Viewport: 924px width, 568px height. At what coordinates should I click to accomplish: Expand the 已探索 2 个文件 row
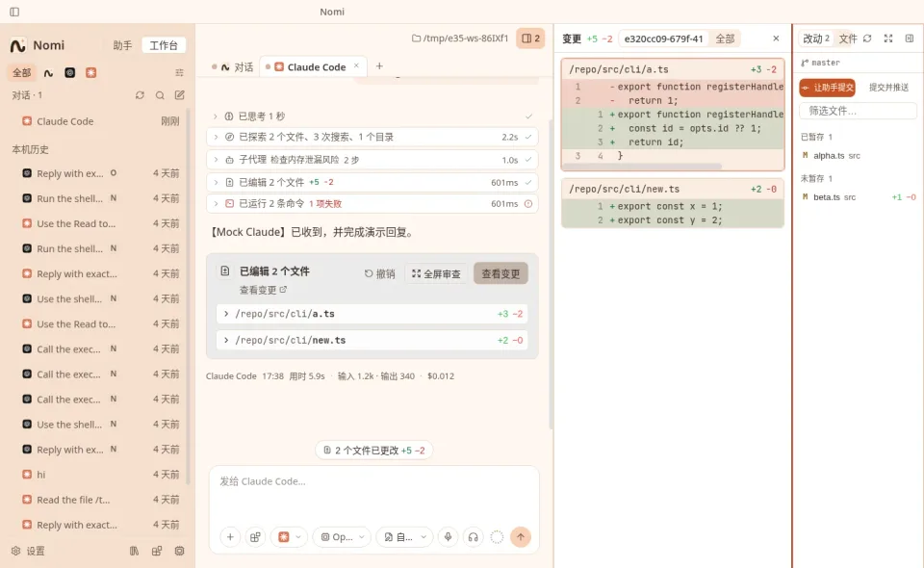(x=372, y=137)
